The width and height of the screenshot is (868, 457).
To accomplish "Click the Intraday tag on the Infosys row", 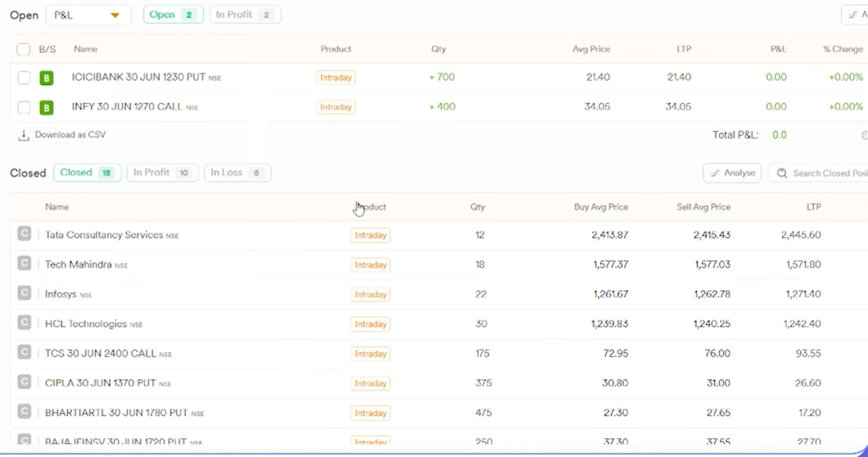I will [x=371, y=295].
